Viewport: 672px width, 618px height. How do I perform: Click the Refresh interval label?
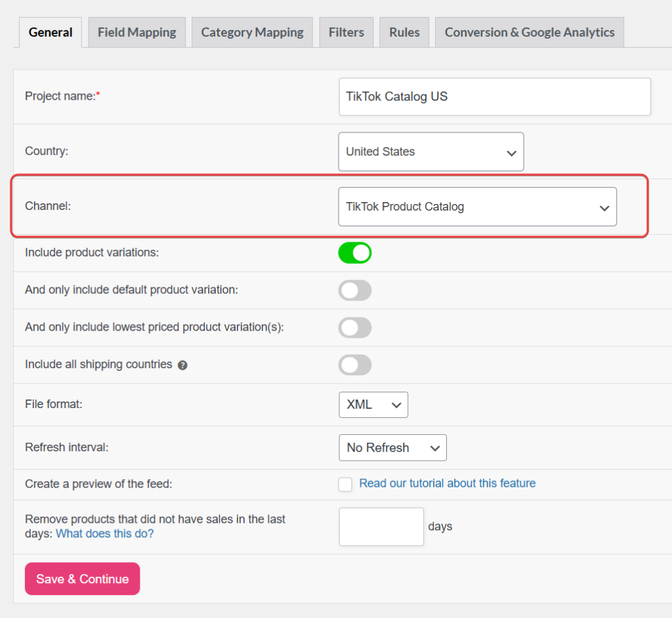coord(67,447)
